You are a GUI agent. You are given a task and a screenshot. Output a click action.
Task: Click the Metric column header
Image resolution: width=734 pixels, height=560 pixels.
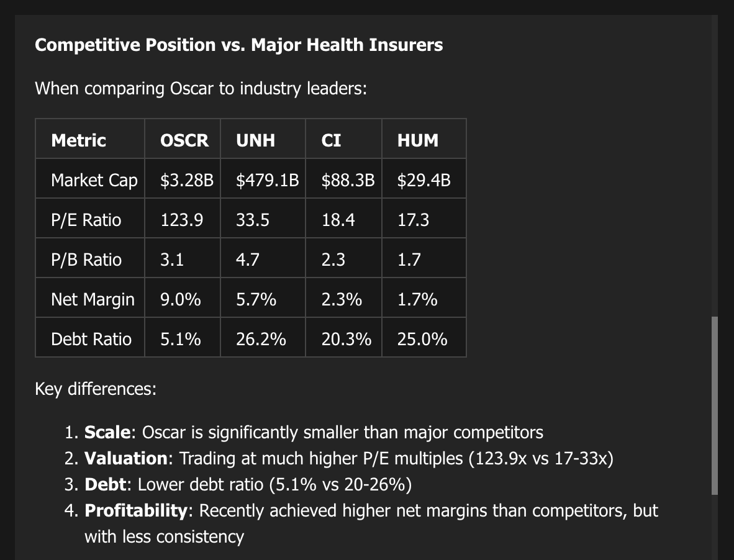coord(78,140)
